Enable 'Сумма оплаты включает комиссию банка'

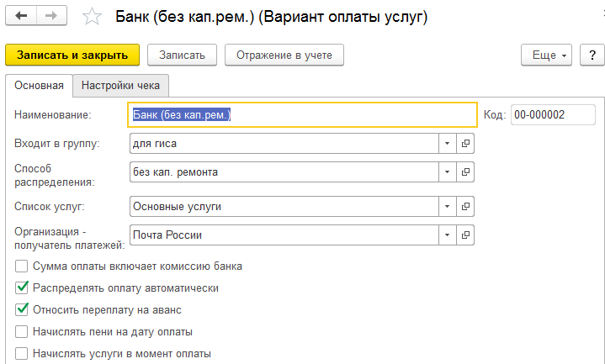click(22, 266)
